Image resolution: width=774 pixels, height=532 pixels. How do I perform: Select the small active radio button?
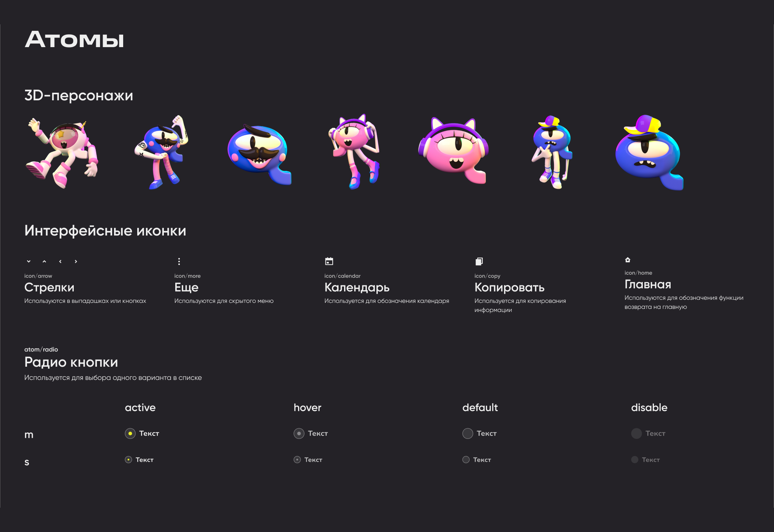point(128,460)
